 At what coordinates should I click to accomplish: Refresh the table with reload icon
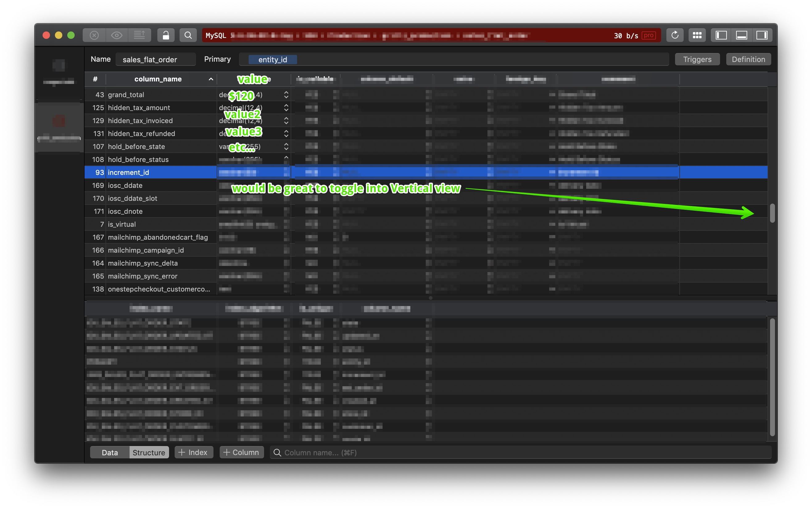675,35
